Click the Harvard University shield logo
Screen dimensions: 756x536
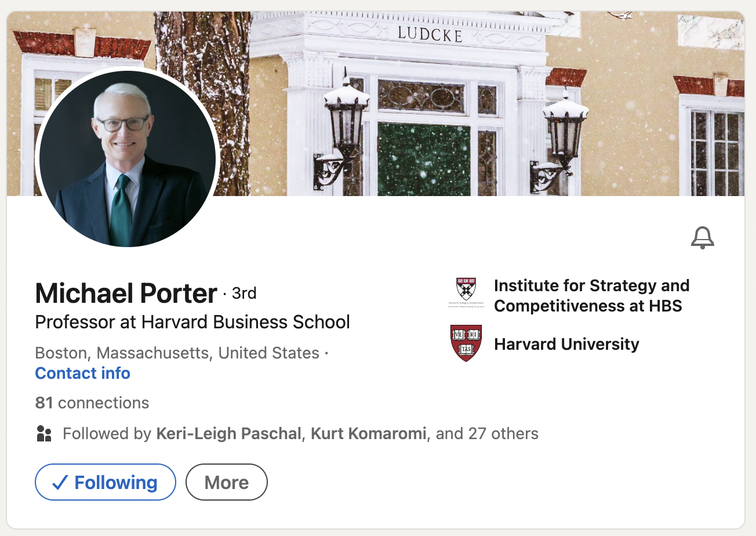[x=467, y=343]
